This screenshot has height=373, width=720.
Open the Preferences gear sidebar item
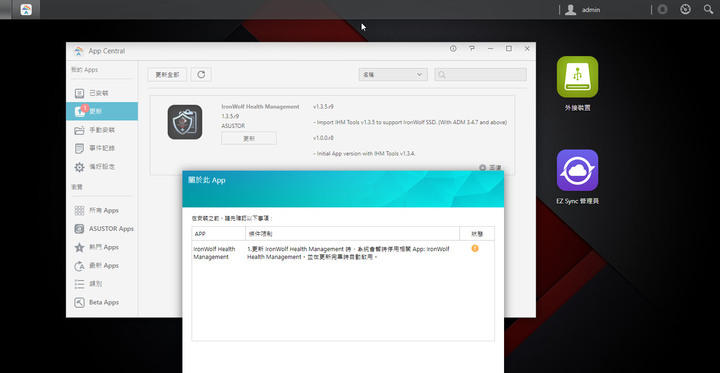(102, 167)
